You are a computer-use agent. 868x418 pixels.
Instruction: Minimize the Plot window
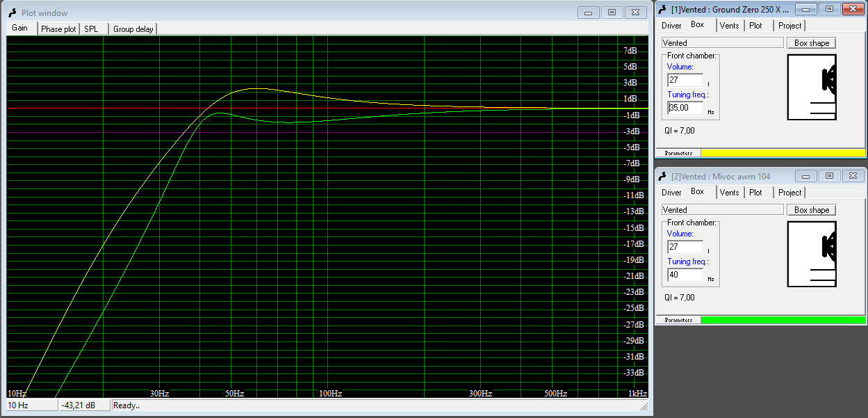click(x=589, y=12)
